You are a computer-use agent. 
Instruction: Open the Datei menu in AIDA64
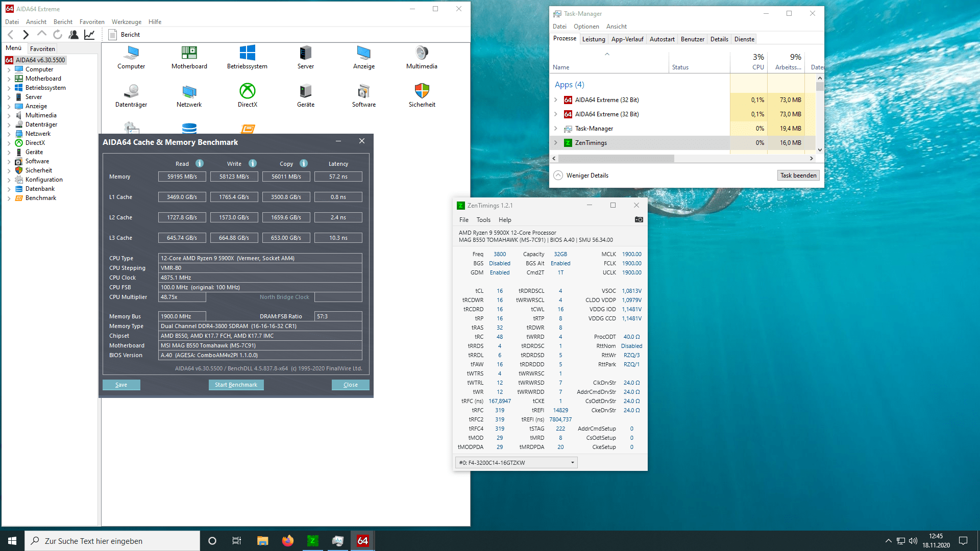point(12,22)
